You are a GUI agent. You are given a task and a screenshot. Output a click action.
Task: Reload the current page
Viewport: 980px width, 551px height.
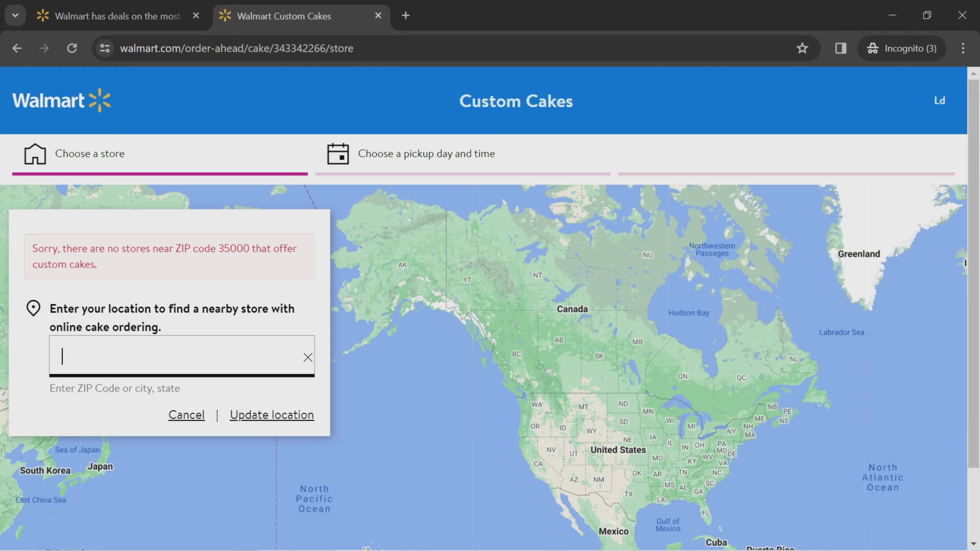click(72, 48)
